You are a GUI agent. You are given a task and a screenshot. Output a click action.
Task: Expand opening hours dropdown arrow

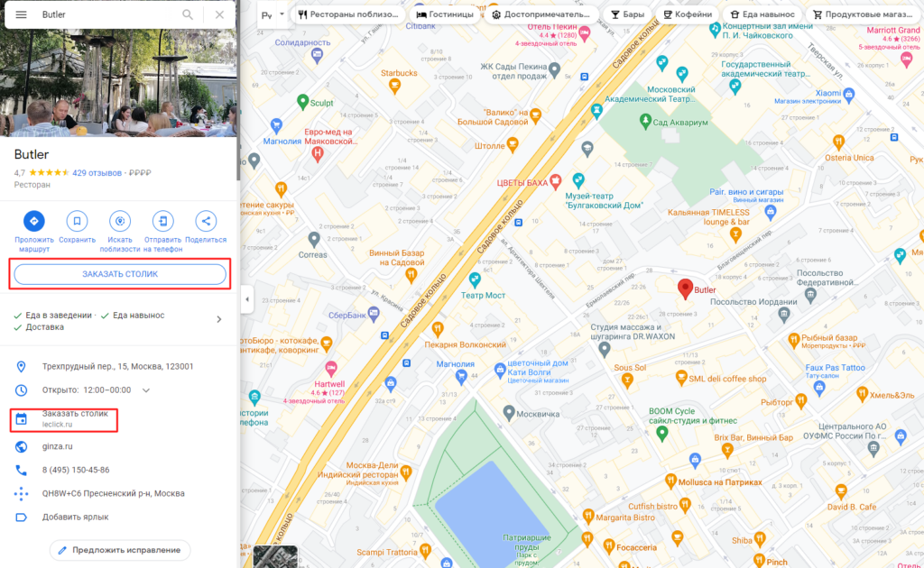point(146,390)
